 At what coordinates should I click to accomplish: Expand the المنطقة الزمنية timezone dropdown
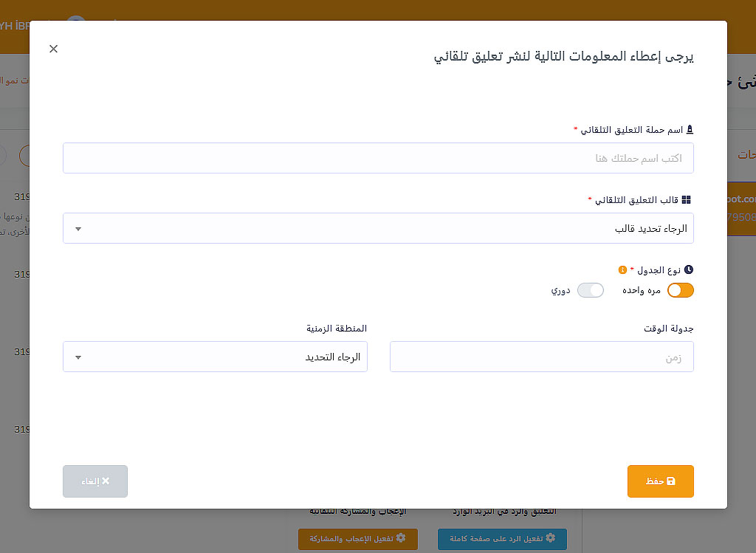(215, 357)
